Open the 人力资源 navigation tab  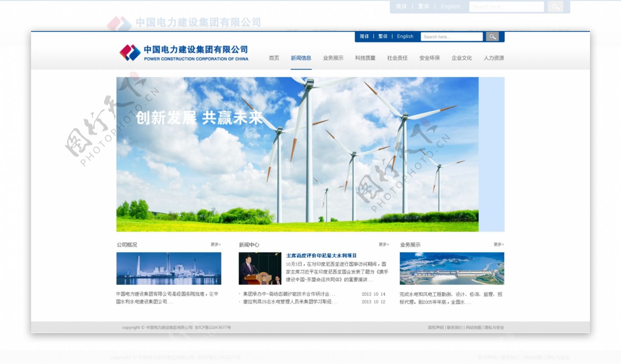click(494, 58)
